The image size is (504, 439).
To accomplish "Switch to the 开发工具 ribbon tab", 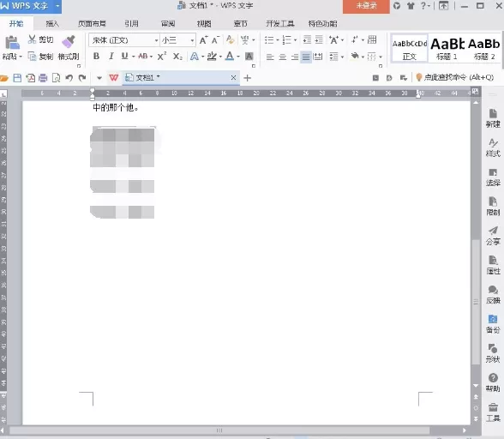I will [x=280, y=23].
